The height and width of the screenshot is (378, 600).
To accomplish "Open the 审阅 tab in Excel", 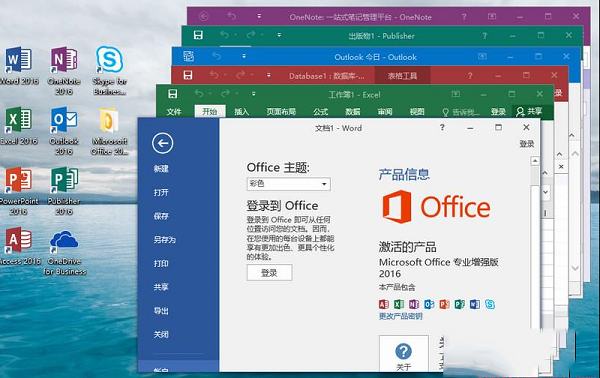I will (385, 112).
